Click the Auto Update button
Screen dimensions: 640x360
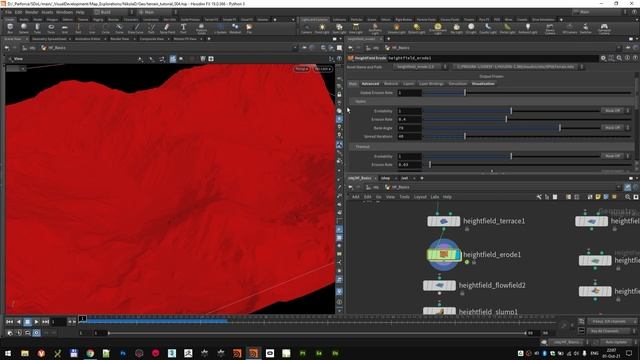(616, 342)
